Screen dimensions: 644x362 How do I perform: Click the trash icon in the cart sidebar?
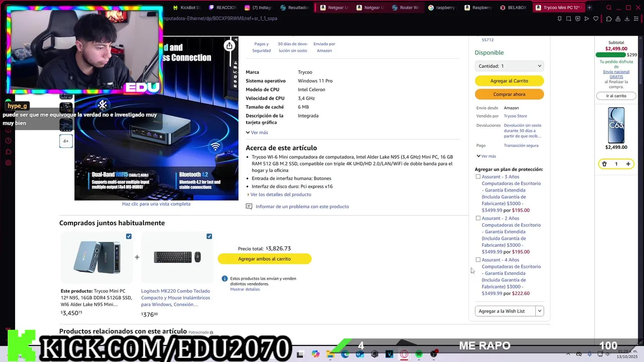click(604, 164)
